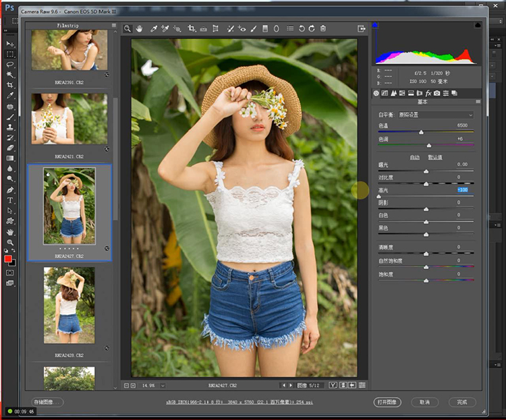Click the 自动 auto link
This screenshot has width=506, height=420.
coord(415,158)
